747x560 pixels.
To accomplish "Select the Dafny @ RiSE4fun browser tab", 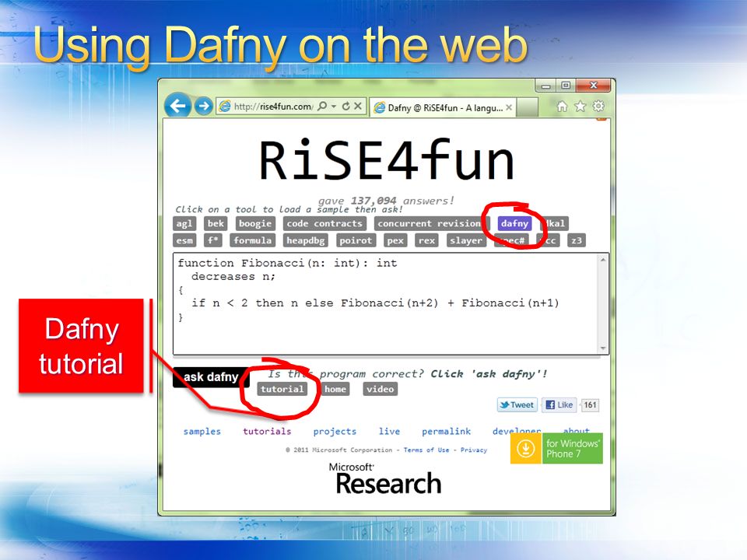I will click(x=444, y=107).
